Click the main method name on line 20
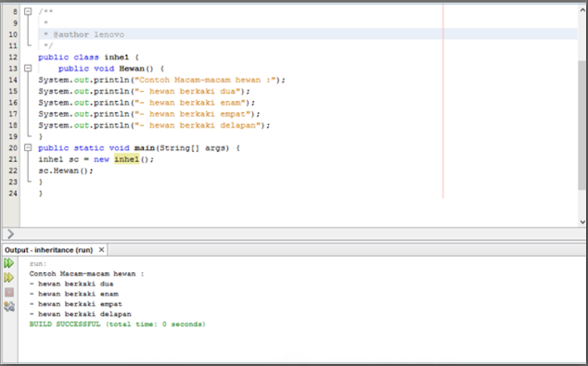The height and width of the screenshot is (366, 588). [145, 148]
